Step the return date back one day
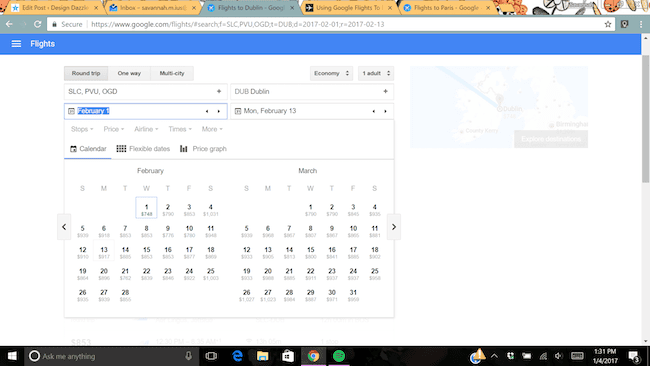Viewport: 650px width, 366px height. 374,111
